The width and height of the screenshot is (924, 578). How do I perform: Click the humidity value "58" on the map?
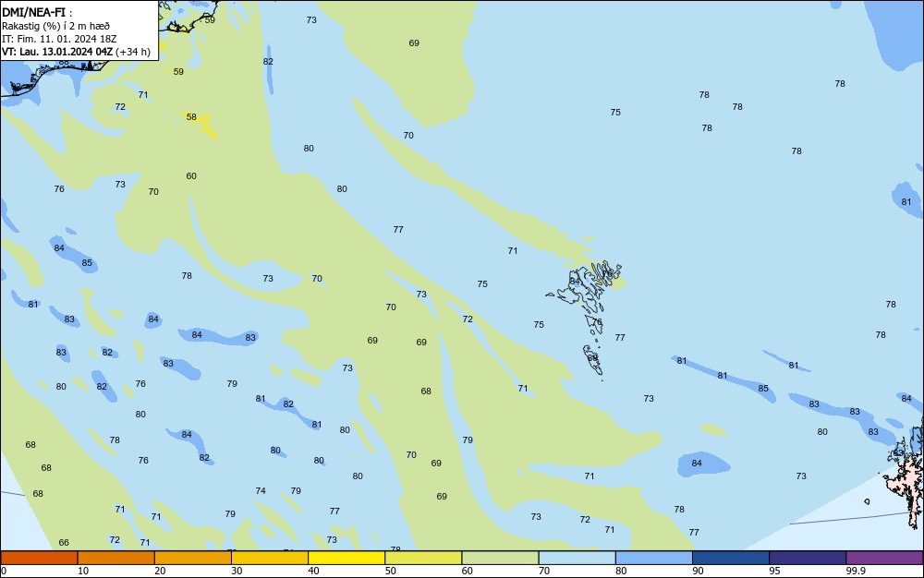pyautogui.click(x=191, y=116)
